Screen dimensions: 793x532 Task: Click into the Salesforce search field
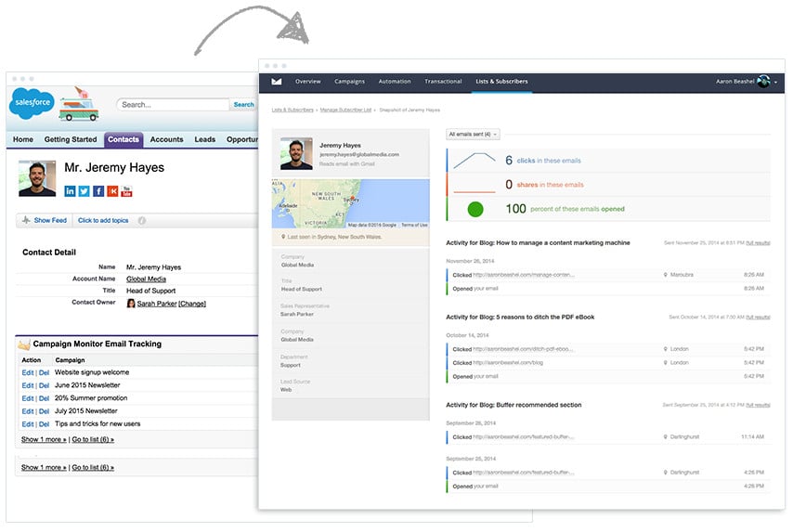pyautogui.click(x=173, y=105)
